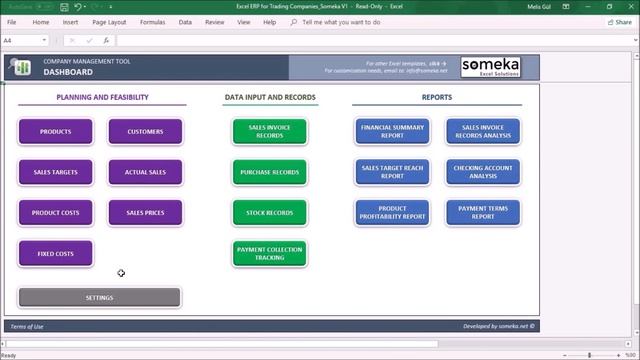The height and width of the screenshot is (360, 640).
Task: Open the File menu
Action: [x=11, y=22]
